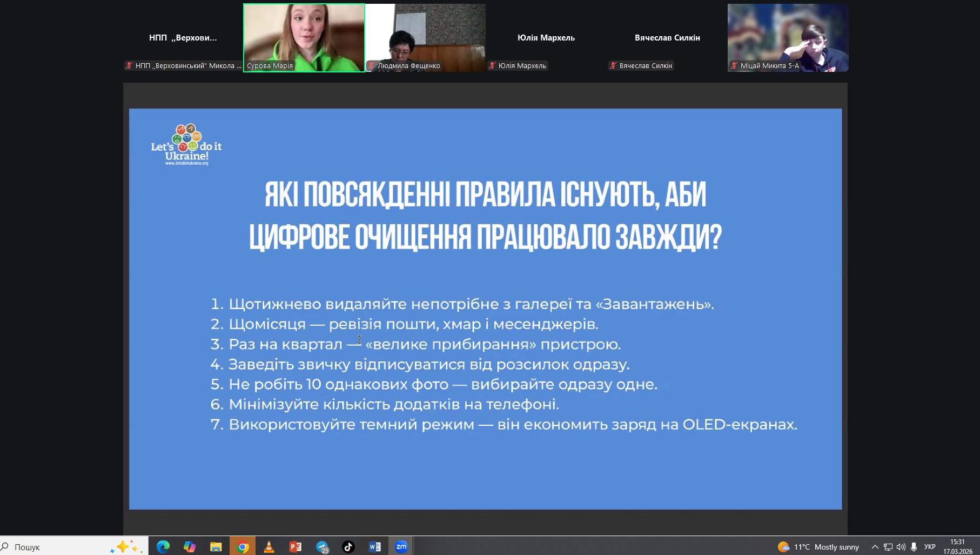
Task: Open the weather widget showing 11°C
Action: pos(818,547)
